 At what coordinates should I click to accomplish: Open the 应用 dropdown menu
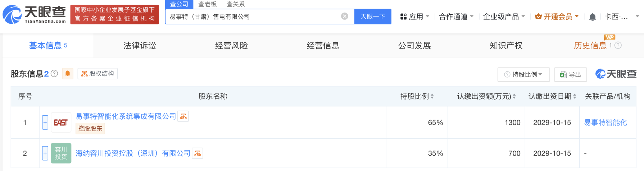click(415, 17)
